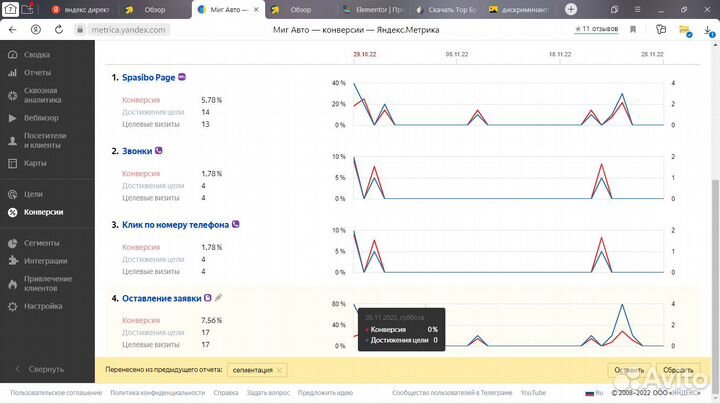
Task: Open Посетители и клиенты section
Action: (45, 140)
